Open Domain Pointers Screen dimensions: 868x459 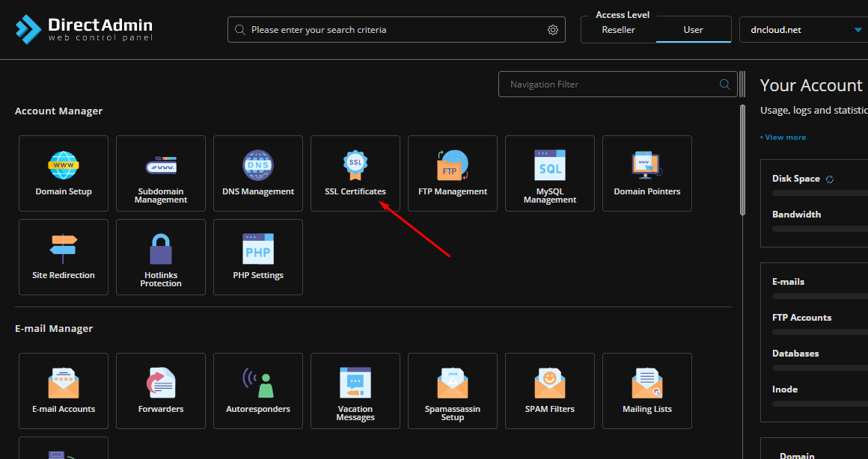647,173
